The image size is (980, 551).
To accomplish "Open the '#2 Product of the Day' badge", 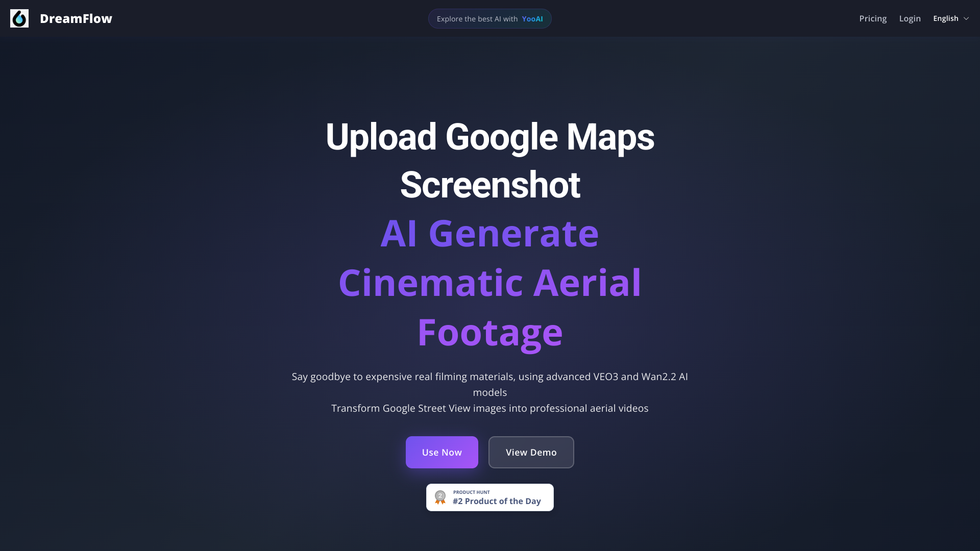I will (496, 502).
